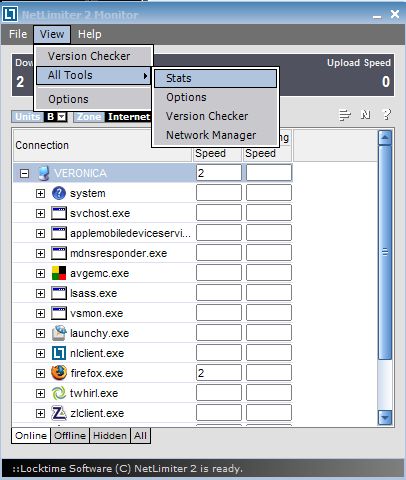The width and height of the screenshot is (406, 480).
Task: Switch to the Hidden tab
Action: [x=110, y=436]
